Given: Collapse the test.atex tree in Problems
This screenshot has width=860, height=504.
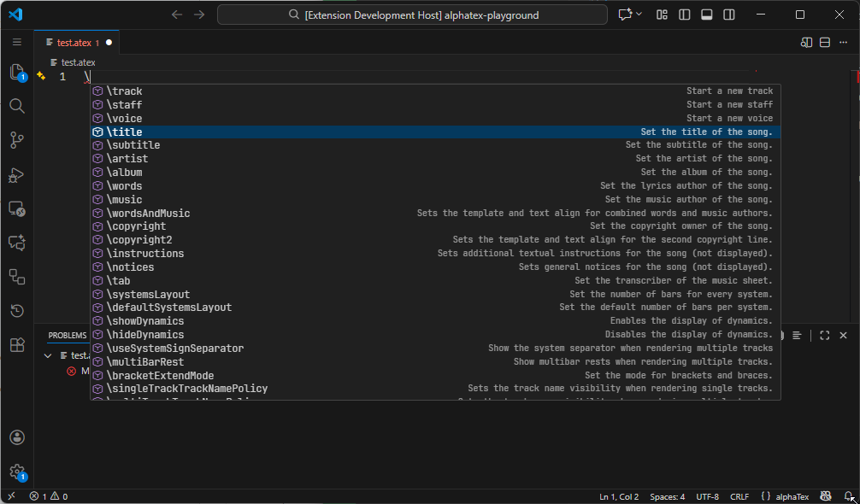Looking at the screenshot, I should [x=50, y=355].
